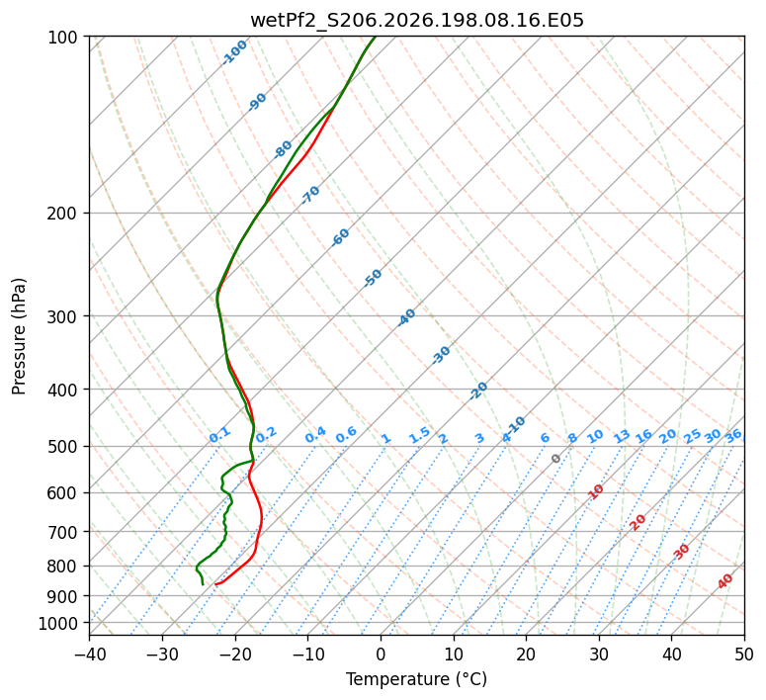Click the red 40 isotherm label
Screen dimensions: 766x700
724,581
